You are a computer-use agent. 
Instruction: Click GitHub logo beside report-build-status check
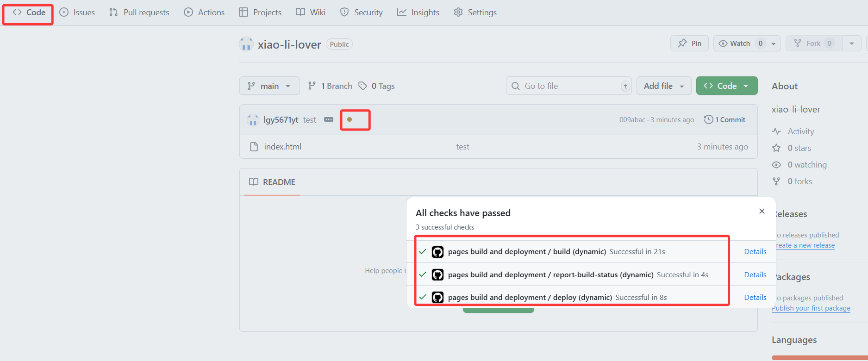[437, 274]
